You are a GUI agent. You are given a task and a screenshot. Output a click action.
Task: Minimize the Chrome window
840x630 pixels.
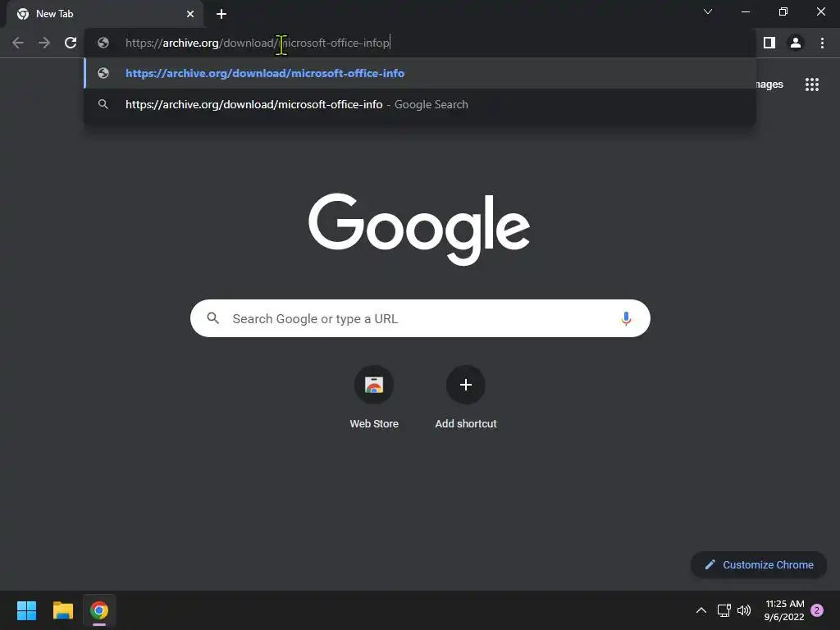745,11
